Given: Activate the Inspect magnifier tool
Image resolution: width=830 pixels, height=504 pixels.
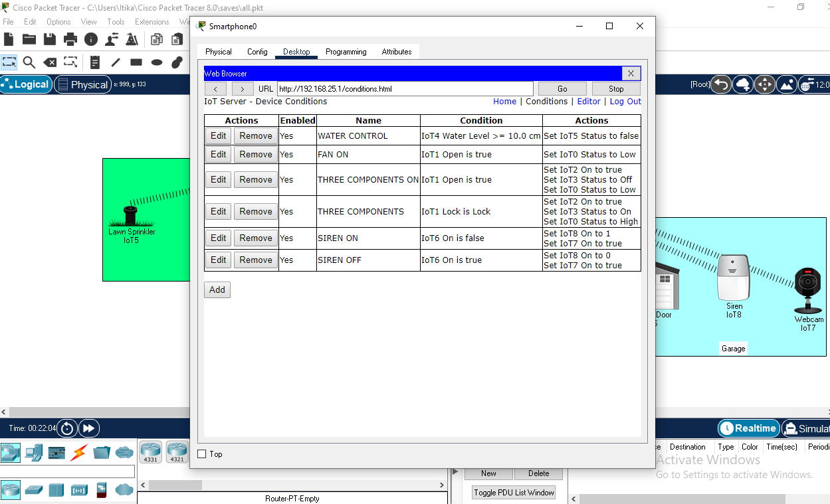Looking at the screenshot, I should point(29,62).
